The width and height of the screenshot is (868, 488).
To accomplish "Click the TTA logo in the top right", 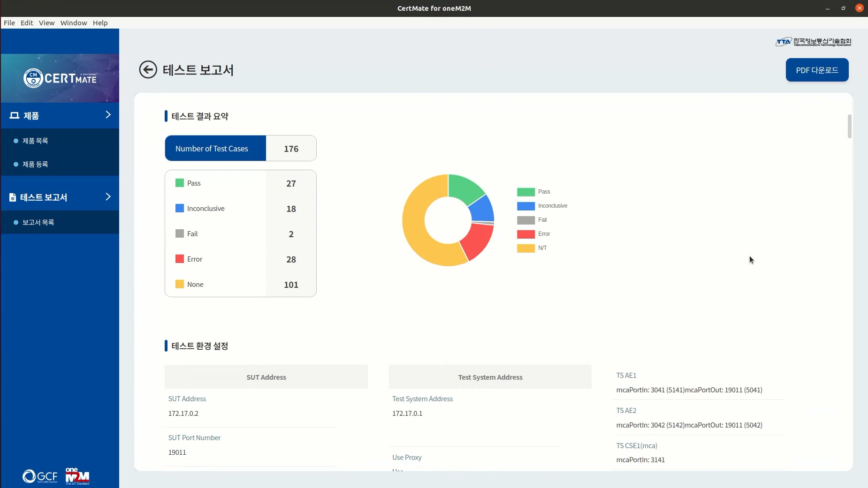I will click(x=813, y=42).
